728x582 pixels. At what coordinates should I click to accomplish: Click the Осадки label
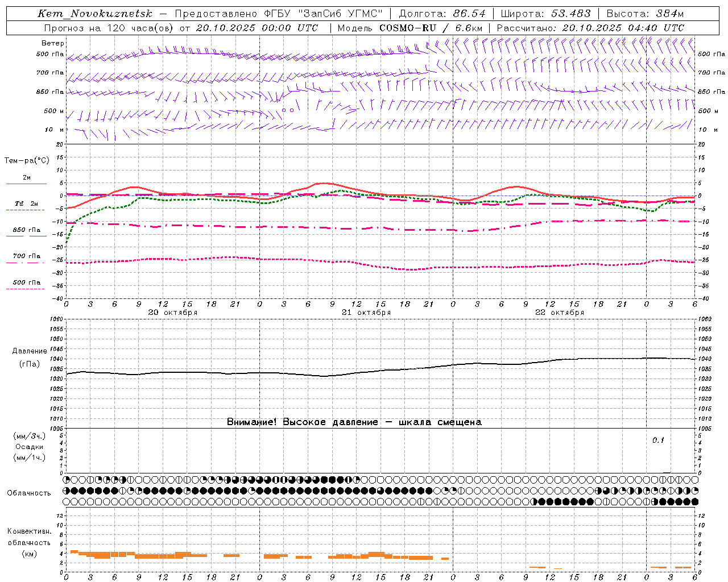pyautogui.click(x=30, y=447)
